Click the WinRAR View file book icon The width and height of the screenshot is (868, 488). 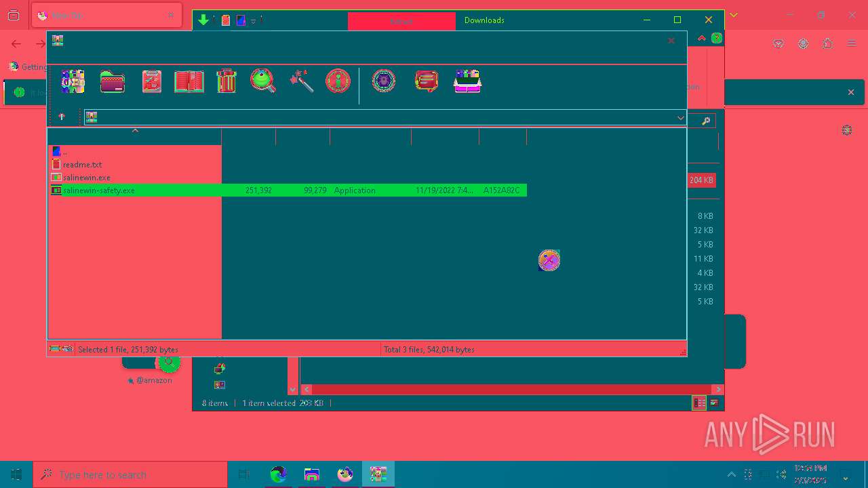click(x=189, y=81)
